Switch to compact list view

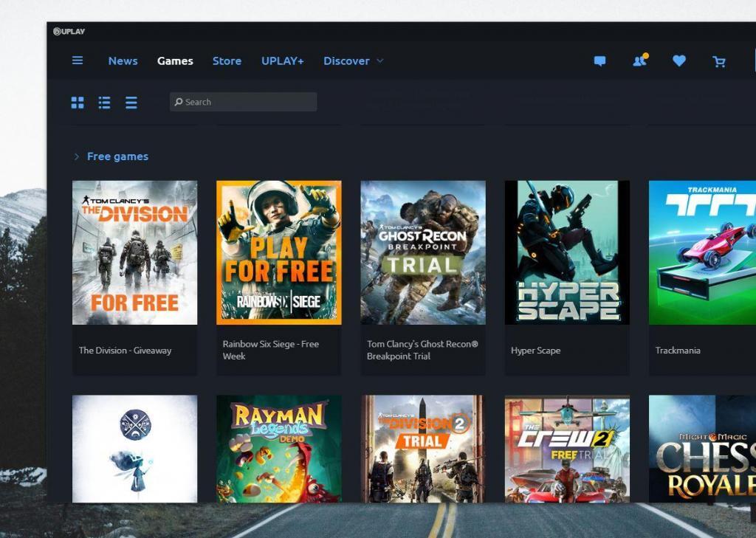[131, 103]
